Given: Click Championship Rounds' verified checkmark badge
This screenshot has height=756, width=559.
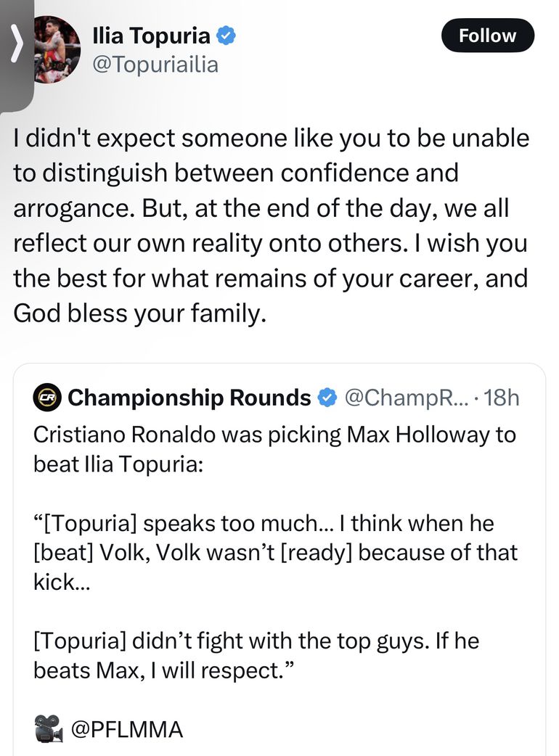Looking at the screenshot, I should click(x=328, y=398).
